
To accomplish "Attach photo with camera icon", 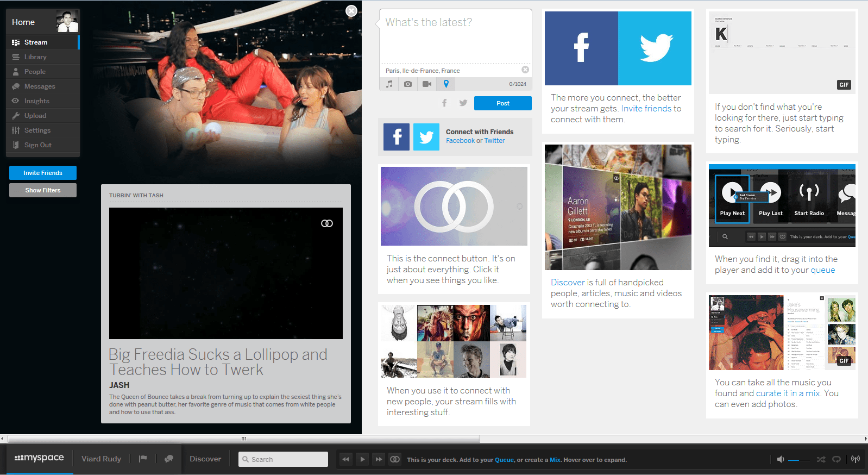I will pyautogui.click(x=408, y=84).
